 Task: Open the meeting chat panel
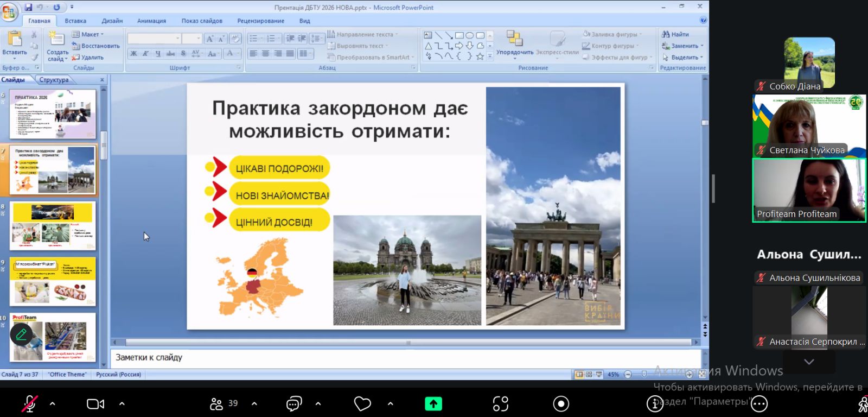click(293, 403)
